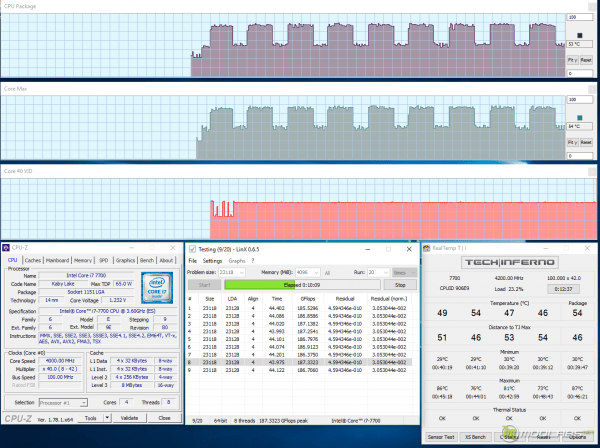Click the Sensor Test button in RealTemp
This screenshot has width=600, height=448.
coord(441,437)
